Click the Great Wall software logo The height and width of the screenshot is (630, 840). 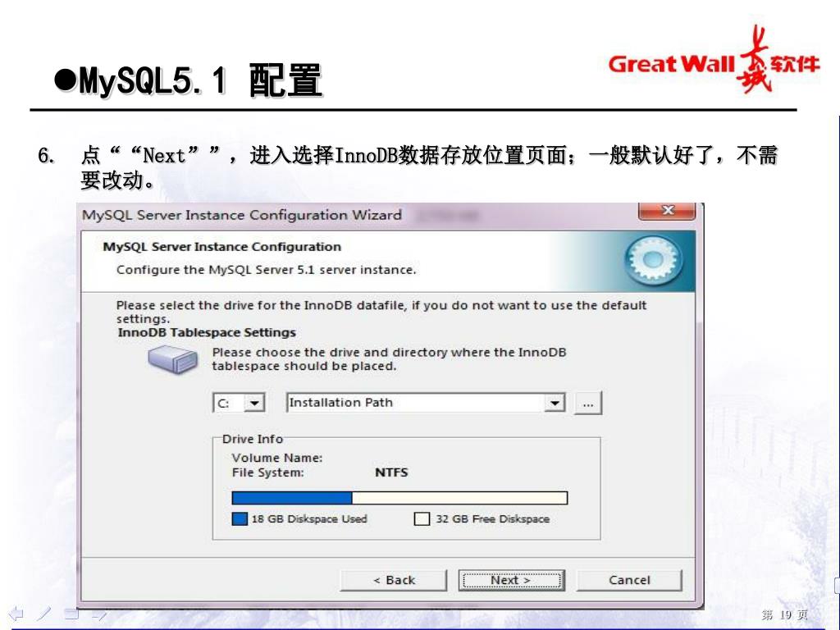click(x=714, y=60)
